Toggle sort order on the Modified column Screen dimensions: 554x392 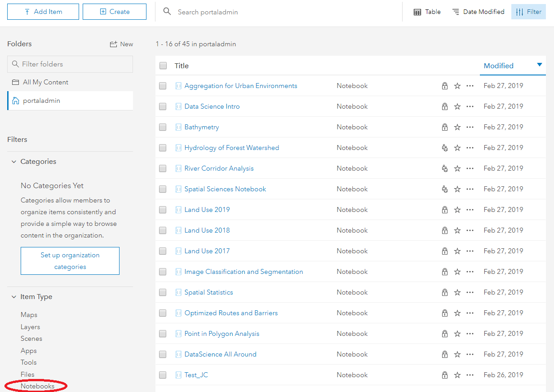tap(540, 65)
